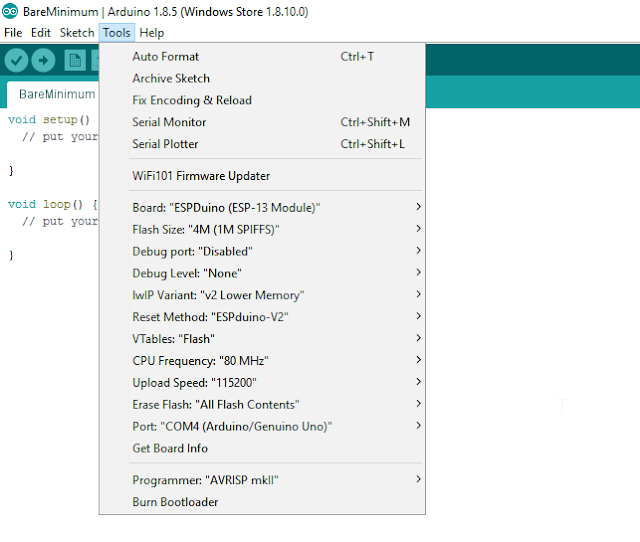
Task: Open the File menu
Action: tap(13, 33)
